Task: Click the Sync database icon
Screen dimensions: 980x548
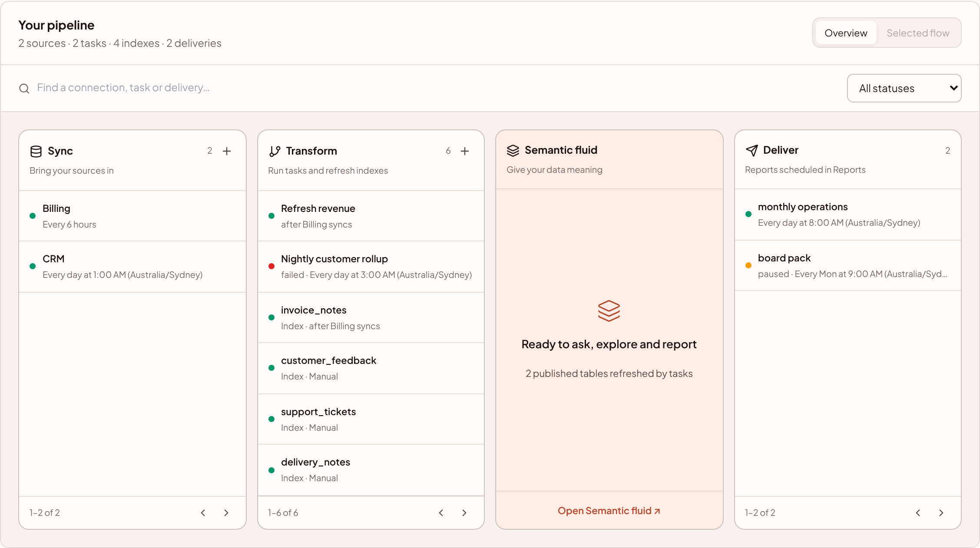Action: pyautogui.click(x=36, y=151)
